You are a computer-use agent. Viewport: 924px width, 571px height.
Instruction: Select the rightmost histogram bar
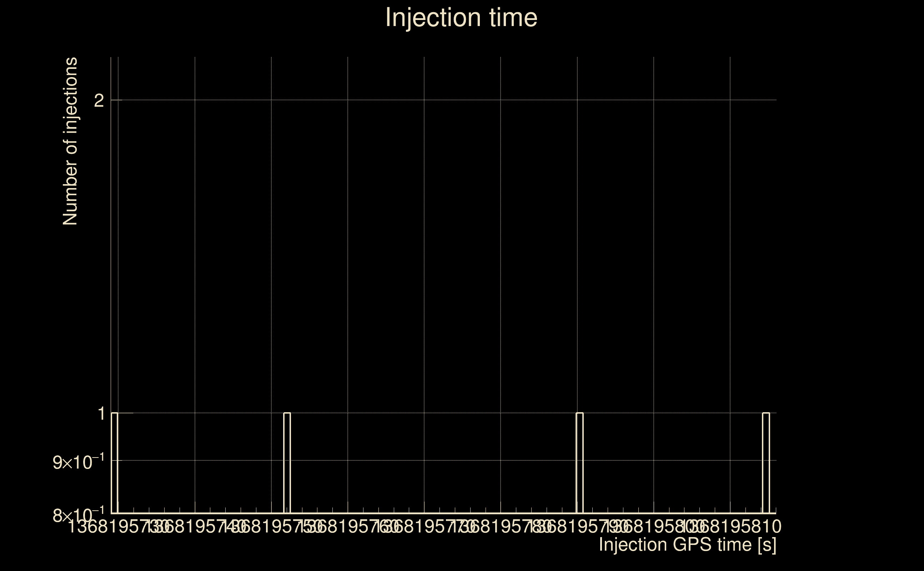766,463
